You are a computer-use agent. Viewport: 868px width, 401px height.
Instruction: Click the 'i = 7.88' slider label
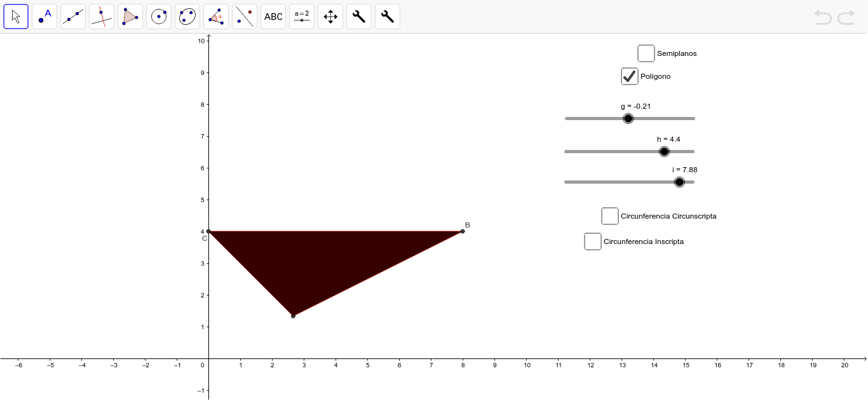click(x=685, y=170)
